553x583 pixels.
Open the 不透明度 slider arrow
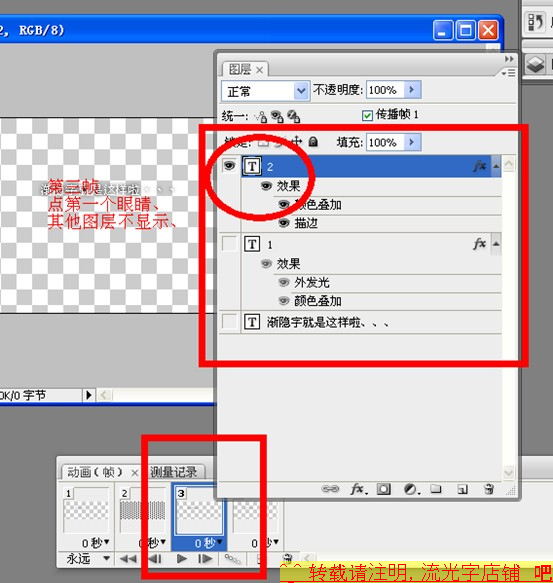coord(412,90)
